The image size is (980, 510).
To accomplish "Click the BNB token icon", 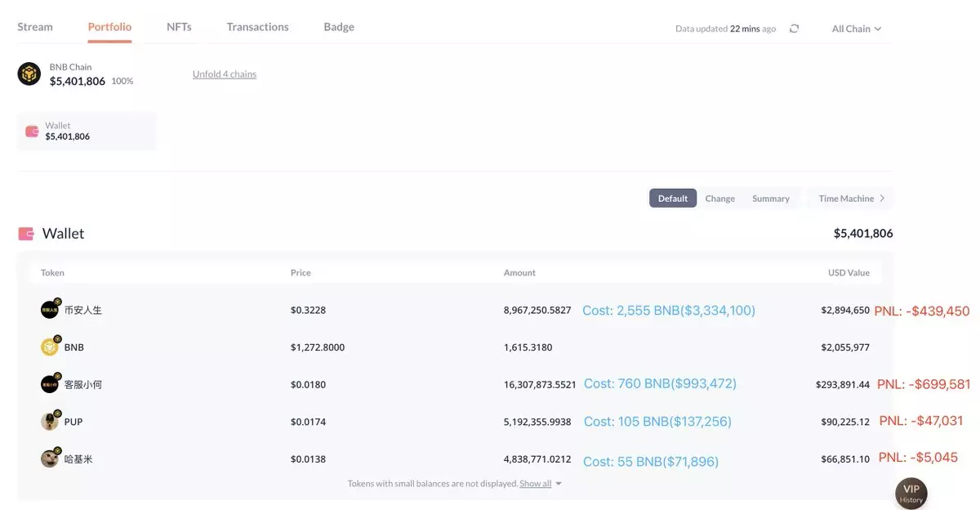I will point(50,347).
